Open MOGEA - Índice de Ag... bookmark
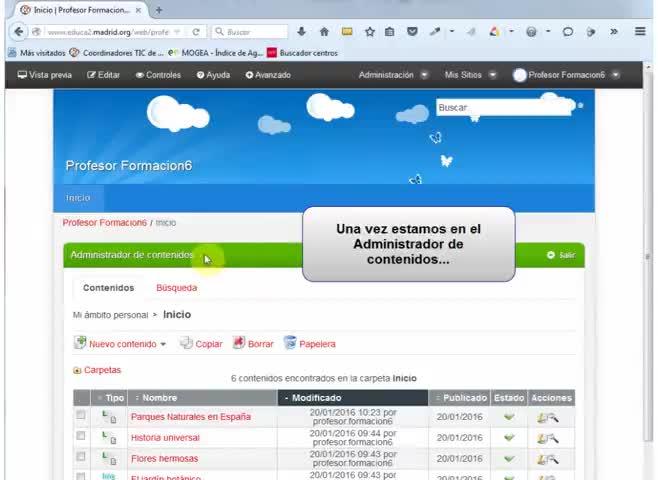 coord(216,53)
